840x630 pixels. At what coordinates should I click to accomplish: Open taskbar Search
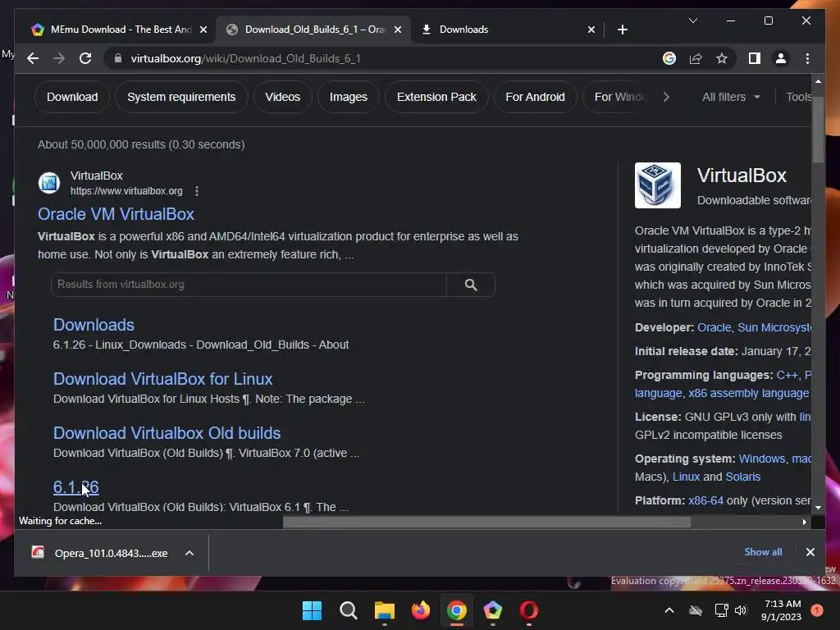click(x=348, y=610)
